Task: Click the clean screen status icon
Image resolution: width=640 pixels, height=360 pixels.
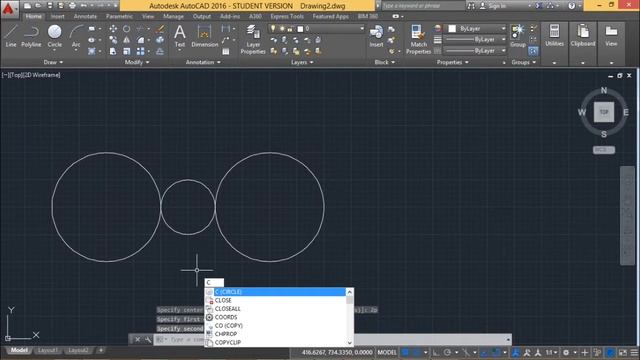Action: tap(622, 352)
